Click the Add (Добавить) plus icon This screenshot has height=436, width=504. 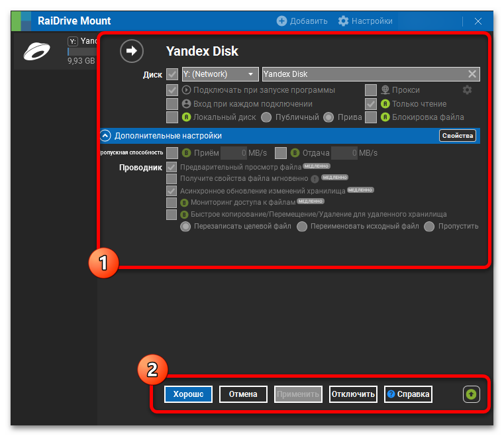tap(281, 21)
